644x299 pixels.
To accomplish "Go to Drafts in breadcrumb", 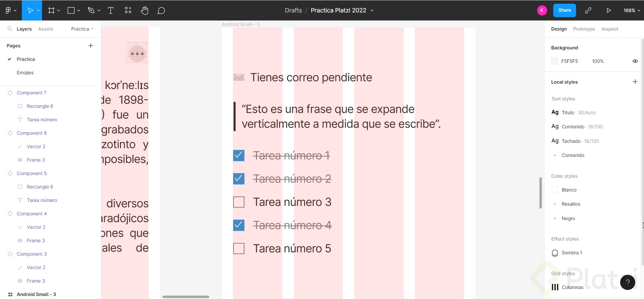I will 293,10.
